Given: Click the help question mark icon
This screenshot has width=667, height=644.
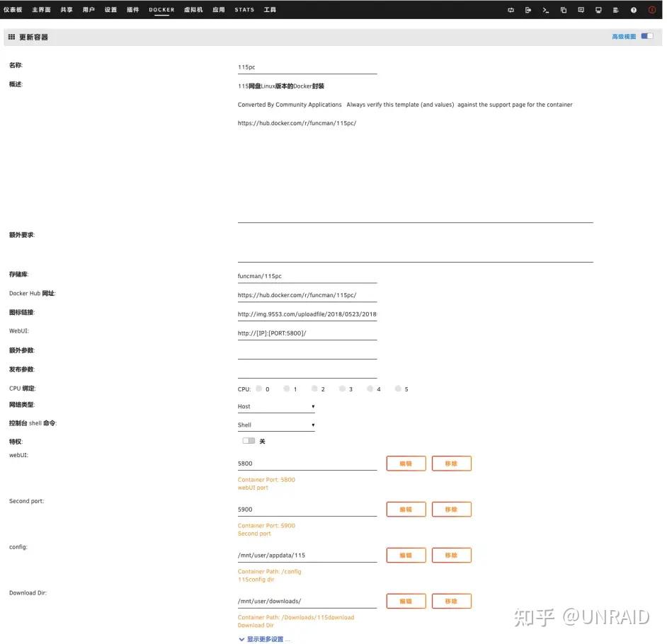Looking at the screenshot, I should [632, 10].
